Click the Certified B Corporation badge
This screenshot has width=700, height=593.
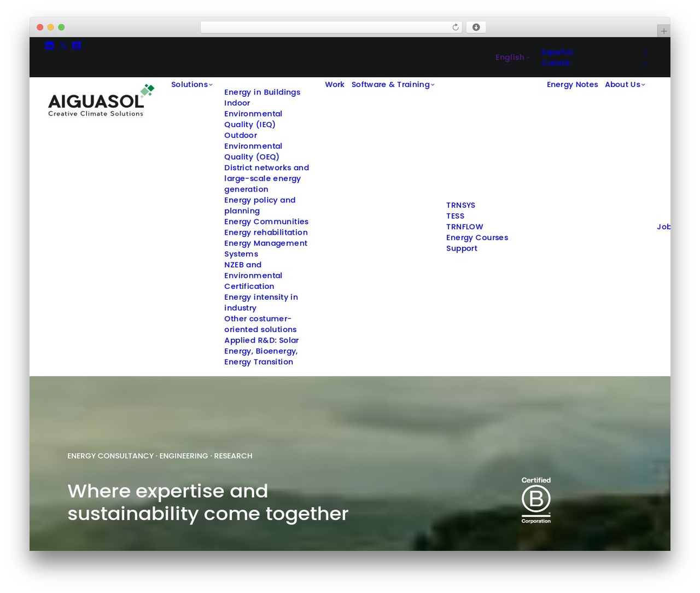536,500
